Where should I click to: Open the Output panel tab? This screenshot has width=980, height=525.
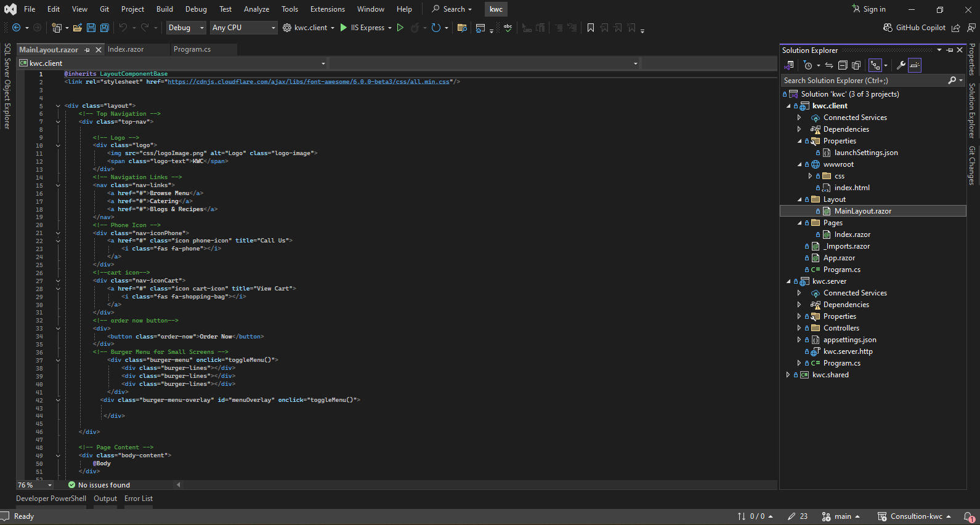[x=105, y=499]
